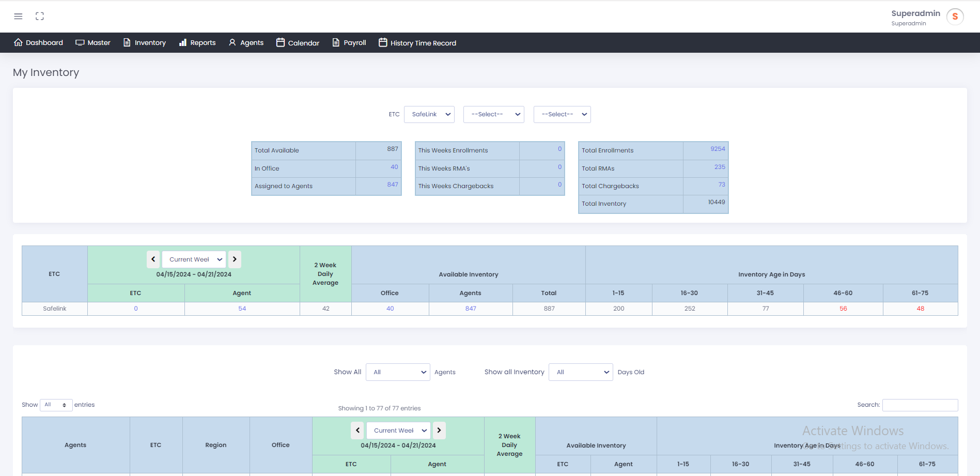Click Safelink row ETC value 0

click(136, 309)
